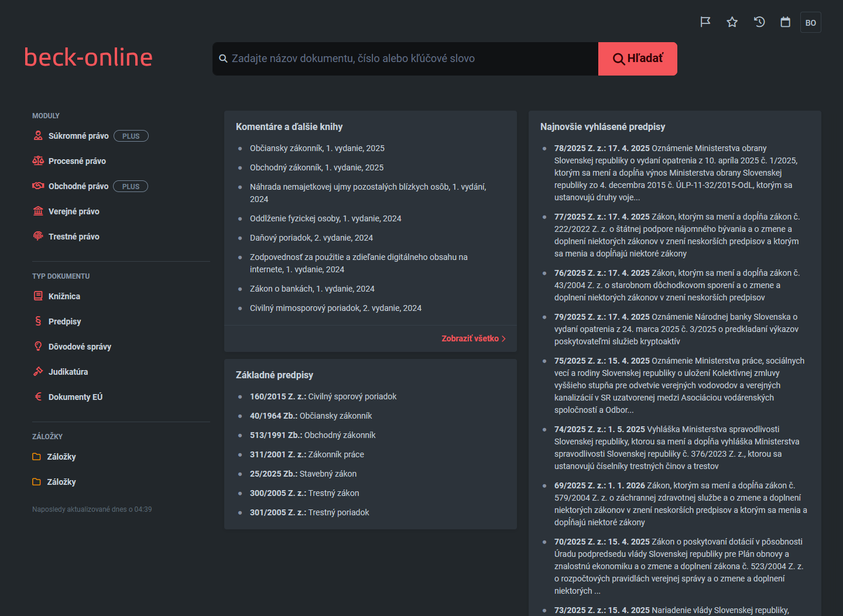
Task: Click the Obchodné právo handshake icon
Action: click(38, 186)
